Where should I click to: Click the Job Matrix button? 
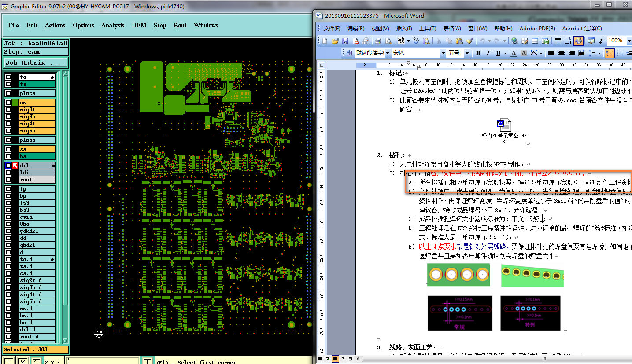pyautogui.click(x=36, y=63)
